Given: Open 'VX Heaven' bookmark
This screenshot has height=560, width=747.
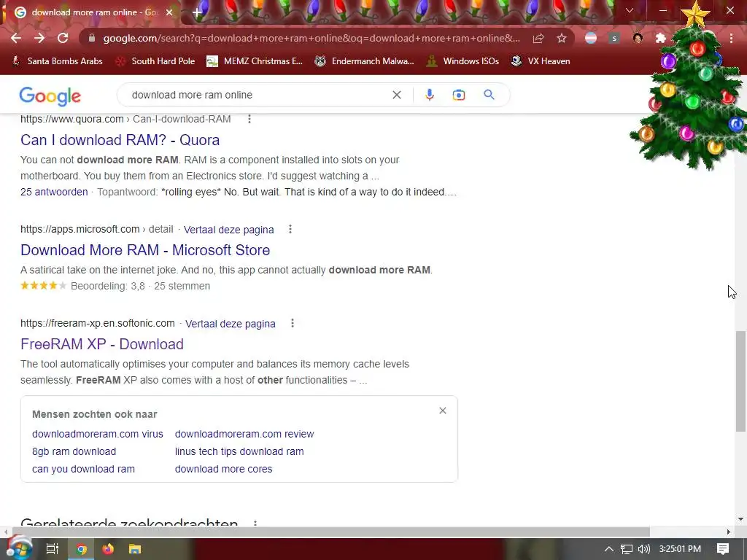Looking at the screenshot, I should click(x=541, y=61).
